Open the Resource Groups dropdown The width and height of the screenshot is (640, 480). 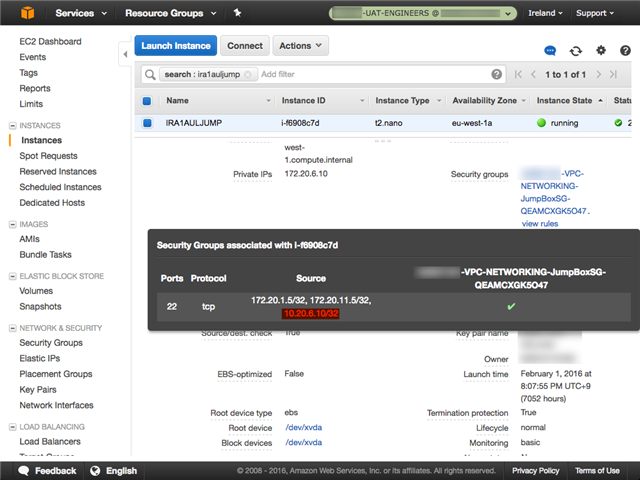tap(170, 13)
